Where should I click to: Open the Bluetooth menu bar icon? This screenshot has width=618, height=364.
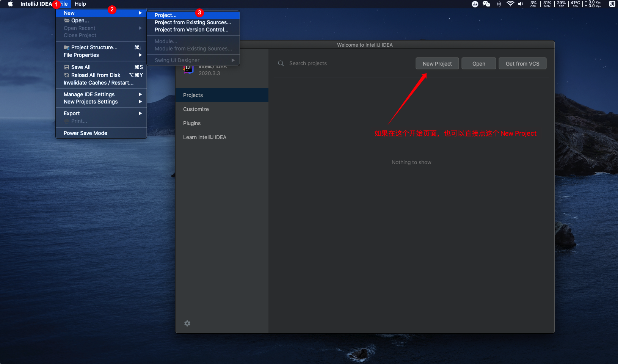pos(499,4)
